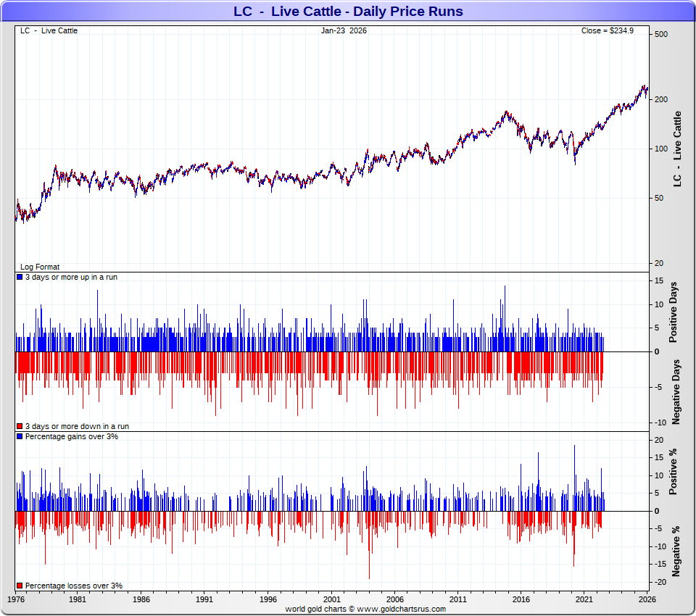The height and width of the screenshot is (616, 696).
Task: Click the 'Positive Days' axis title
Action: (674, 315)
